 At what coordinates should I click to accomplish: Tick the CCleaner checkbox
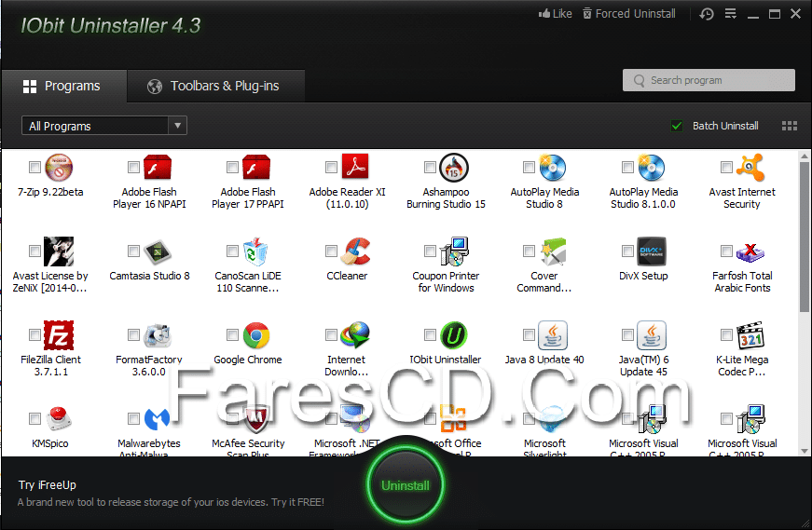(332, 251)
